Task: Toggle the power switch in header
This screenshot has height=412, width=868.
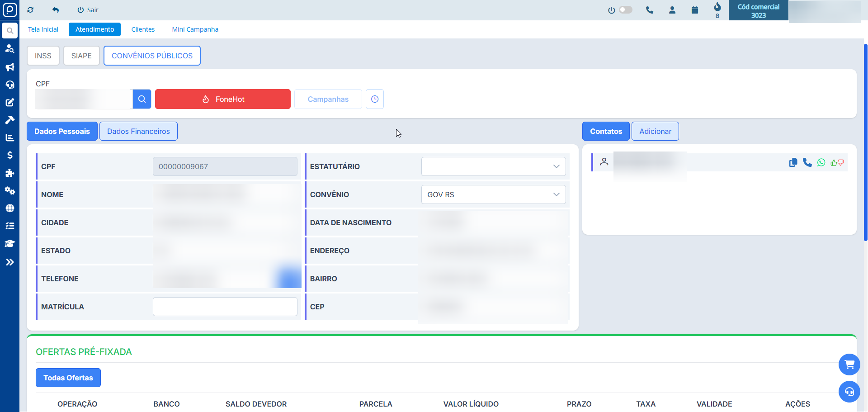Action: pyautogui.click(x=625, y=10)
